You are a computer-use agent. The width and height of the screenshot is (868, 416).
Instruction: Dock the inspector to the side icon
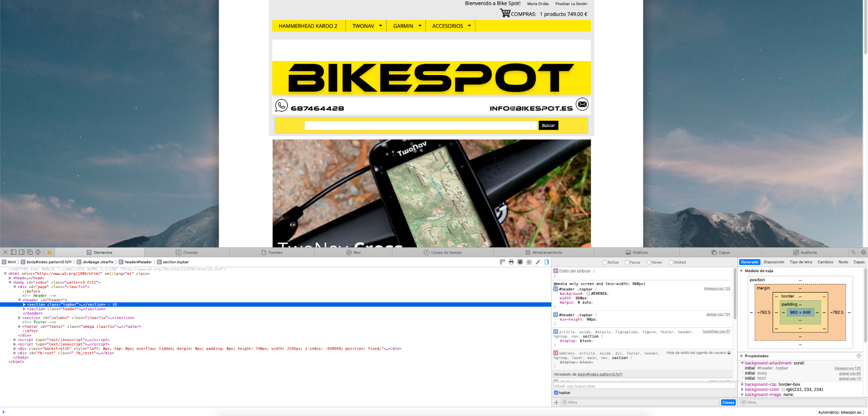pos(22,252)
